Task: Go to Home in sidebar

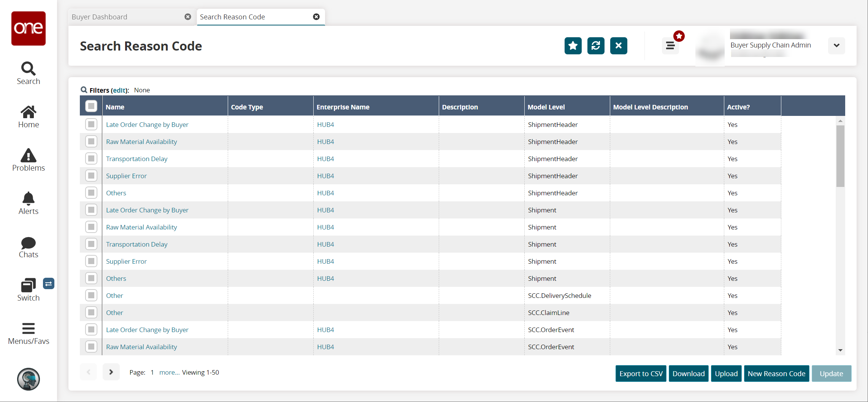Action: pos(29,117)
